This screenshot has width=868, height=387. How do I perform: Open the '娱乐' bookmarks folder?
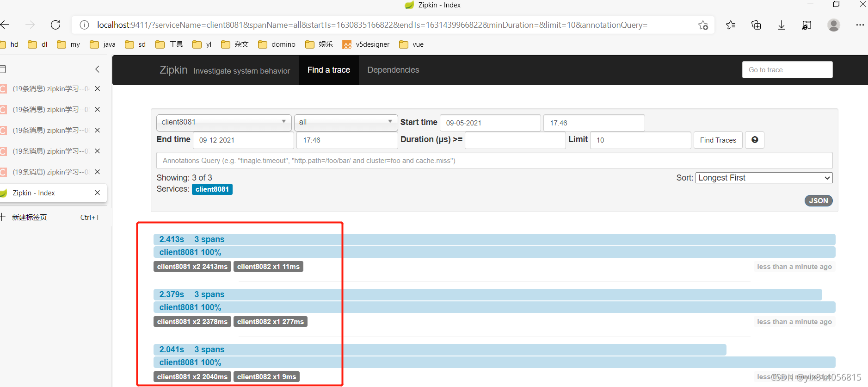tap(319, 44)
